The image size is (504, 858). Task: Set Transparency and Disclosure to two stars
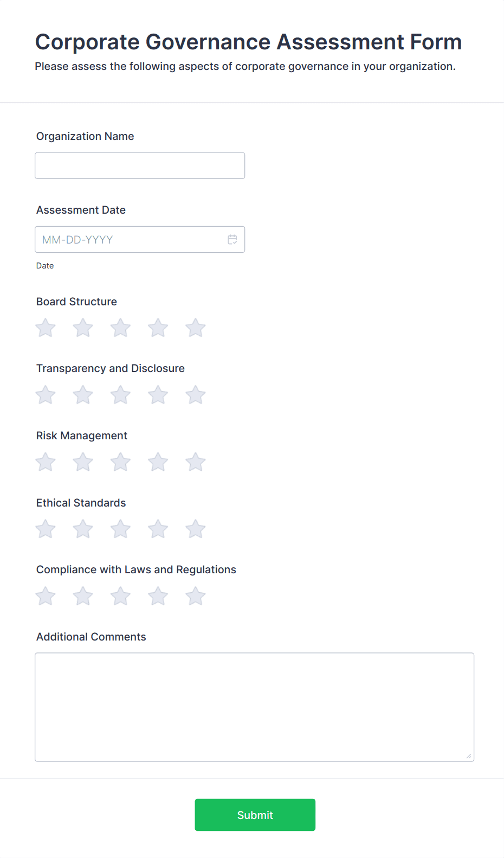pos(83,395)
